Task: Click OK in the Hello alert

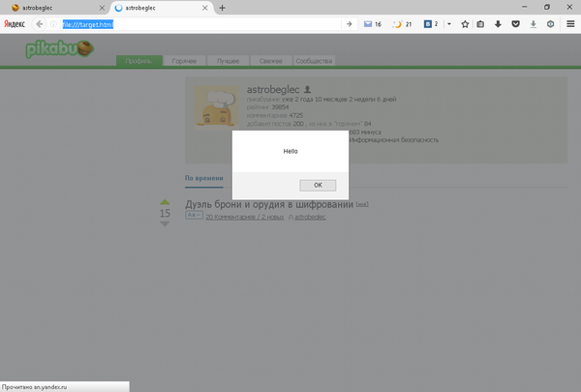Action: tap(318, 185)
